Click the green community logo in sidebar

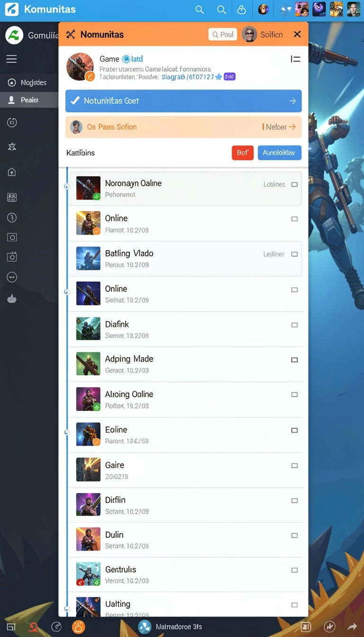[14, 35]
